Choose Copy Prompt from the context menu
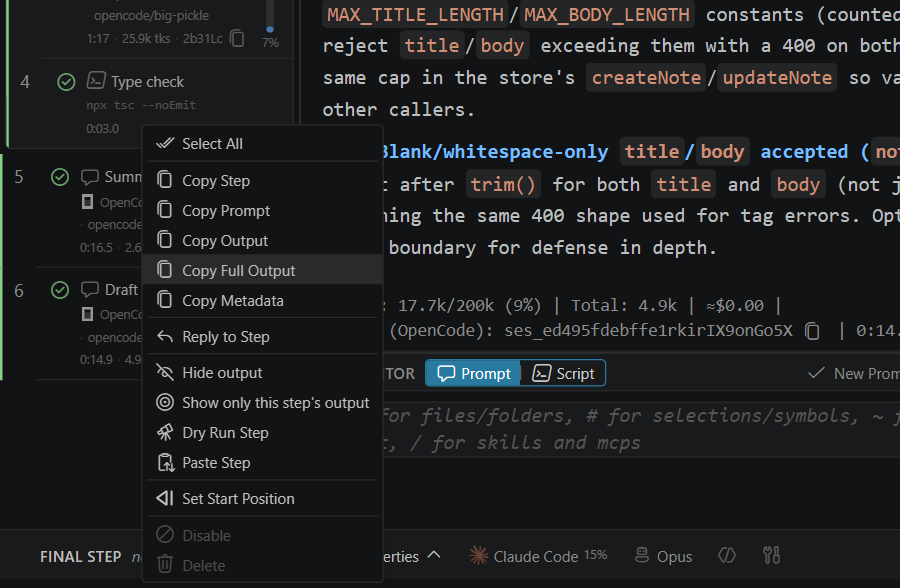Image resolution: width=900 pixels, height=588 pixels. tap(263, 211)
